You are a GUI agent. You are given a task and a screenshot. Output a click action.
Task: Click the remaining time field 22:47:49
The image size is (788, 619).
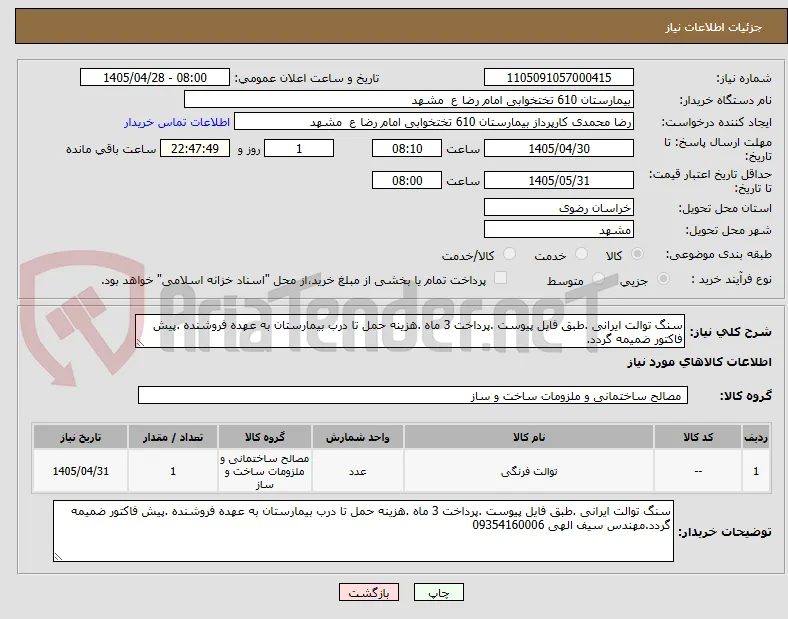[194, 149]
